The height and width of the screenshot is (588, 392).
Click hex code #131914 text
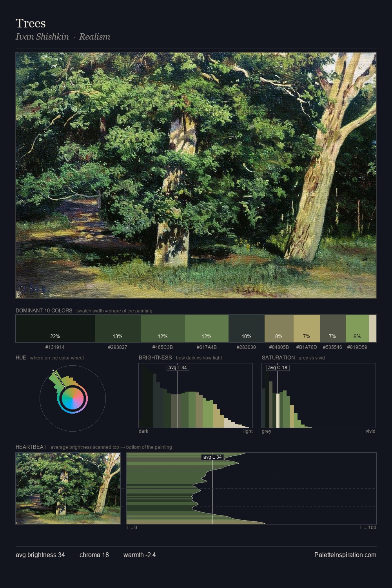pos(55,347)
